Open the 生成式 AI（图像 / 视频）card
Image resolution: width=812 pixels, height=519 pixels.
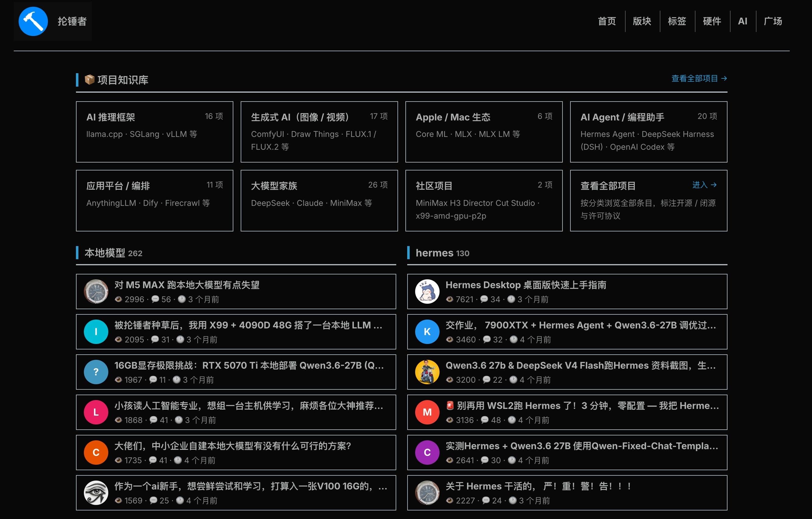pyautogui.click(x=319, y=132)
